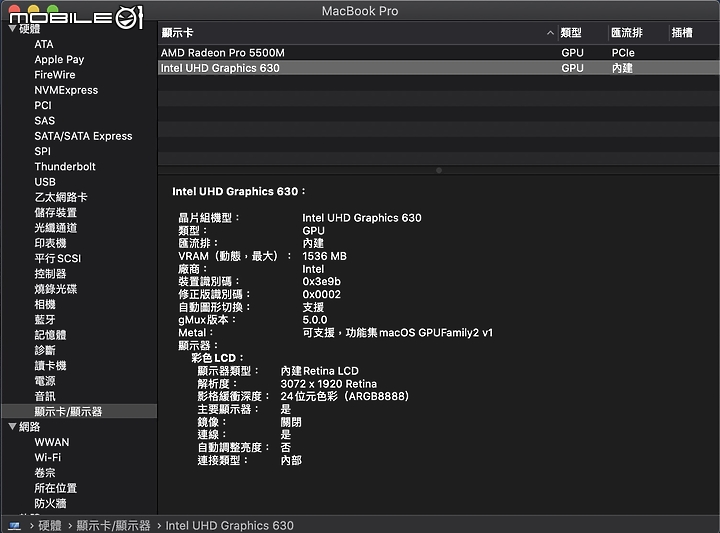The width and height of the screenshot is (720, 533).
Task: Select SPI in the sidebar
Action: pos(42,151)
